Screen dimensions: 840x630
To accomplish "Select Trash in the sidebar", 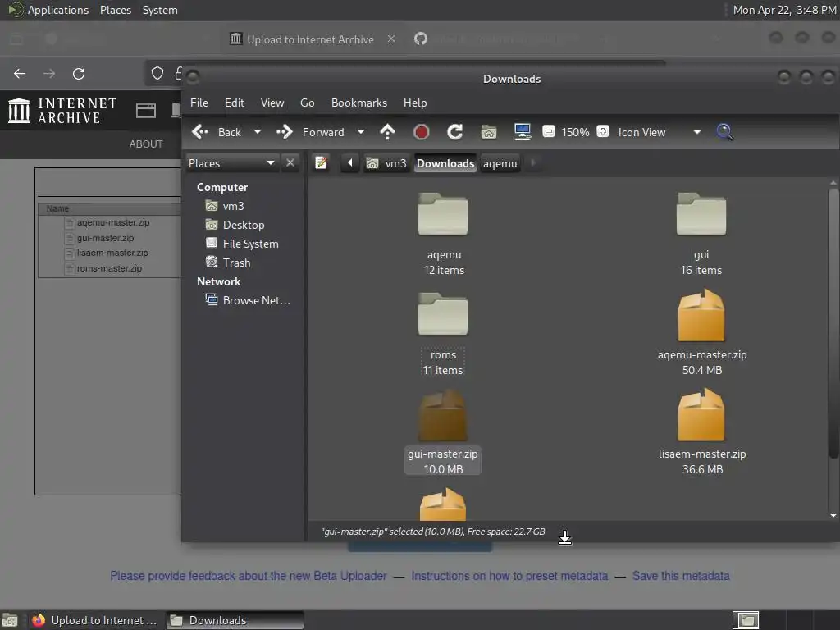I will [x=228, y=262].
